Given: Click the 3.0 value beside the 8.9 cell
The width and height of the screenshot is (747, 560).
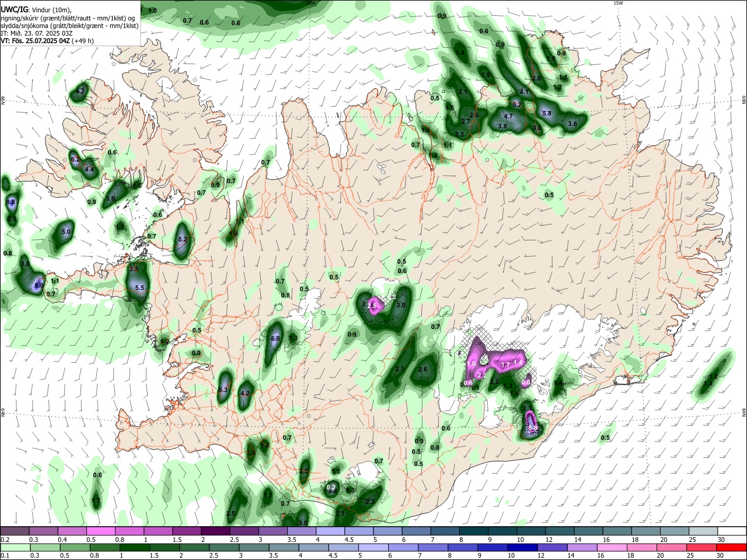Looking at the screenshot, I should pyautogui.click(x=25, y=264).
